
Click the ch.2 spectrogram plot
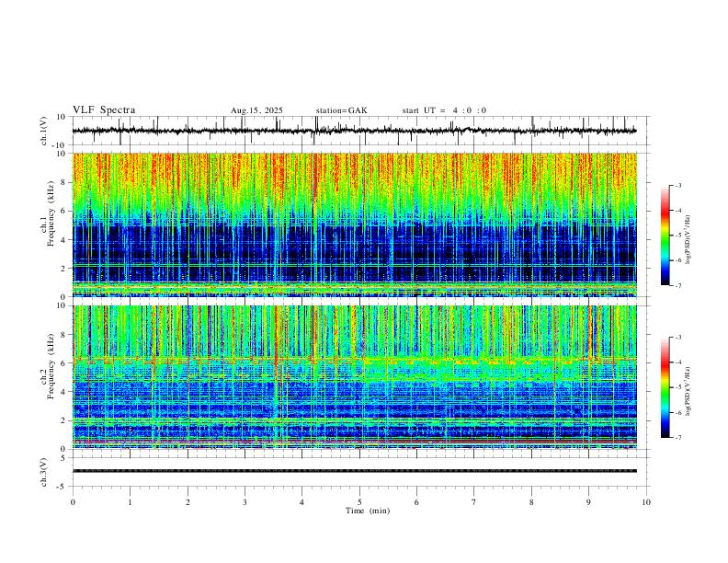tap(355, 377)
